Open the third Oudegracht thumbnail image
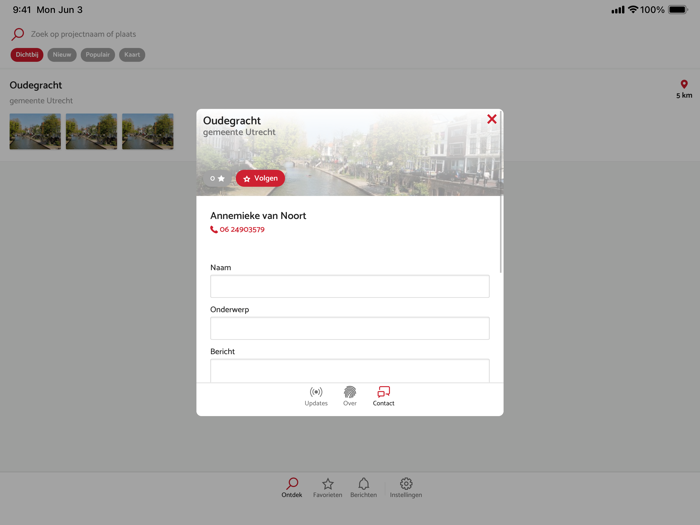The width and height of the screenshot is (700, 525). (148, 131)
